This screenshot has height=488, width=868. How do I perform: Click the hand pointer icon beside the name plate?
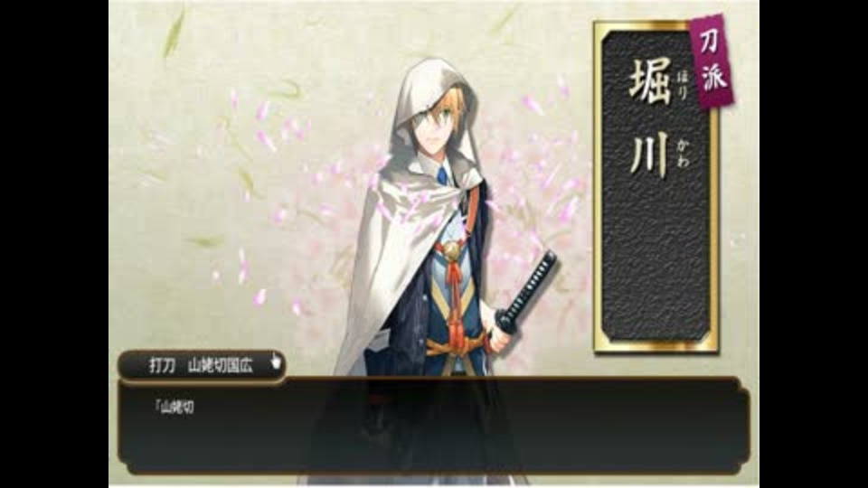[276, 361]
